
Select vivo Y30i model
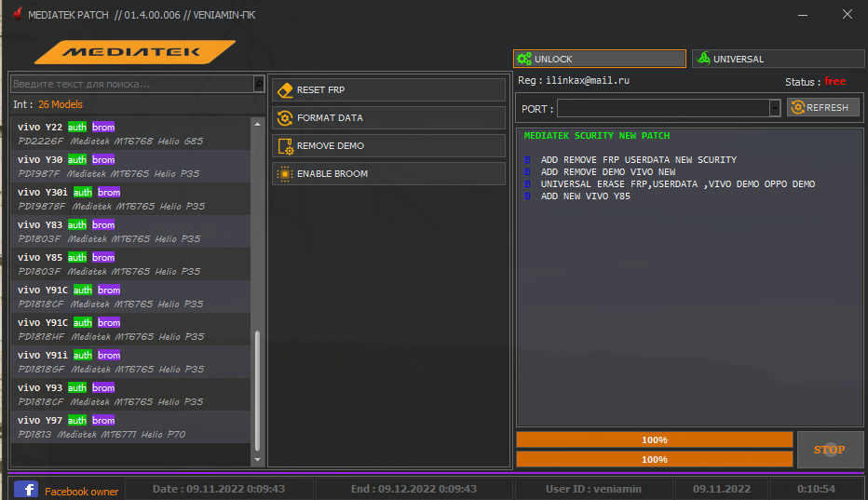(x=130, y=198)
